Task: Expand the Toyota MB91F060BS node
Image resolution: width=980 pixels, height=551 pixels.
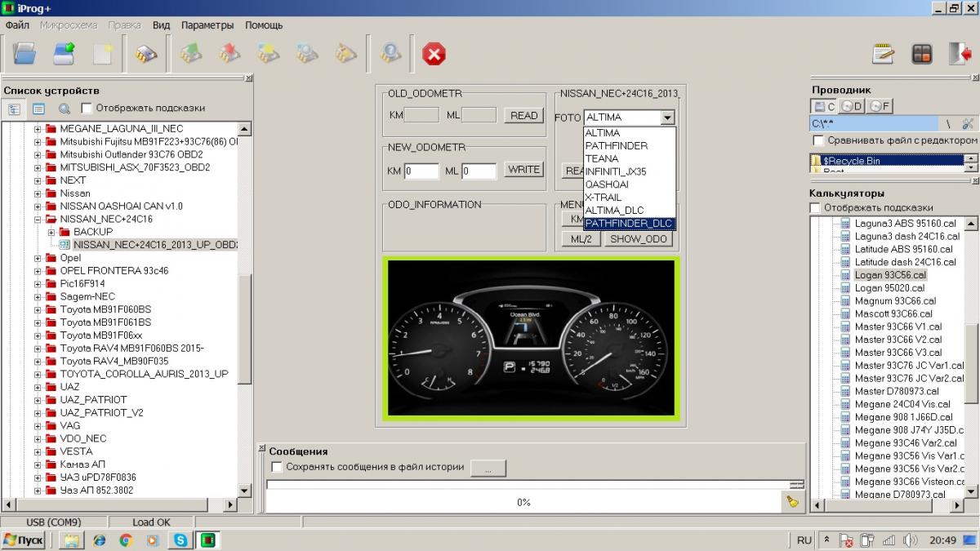Action: tap(38, 309)
